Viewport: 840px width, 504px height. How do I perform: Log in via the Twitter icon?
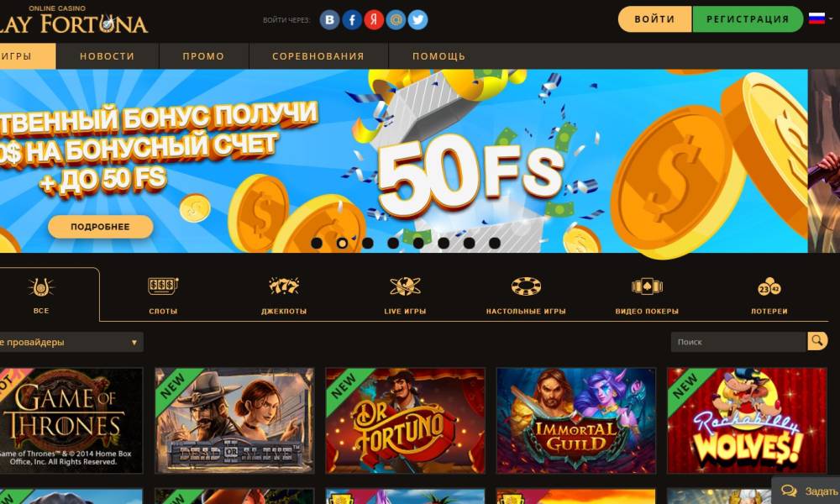tap(417, 20)
